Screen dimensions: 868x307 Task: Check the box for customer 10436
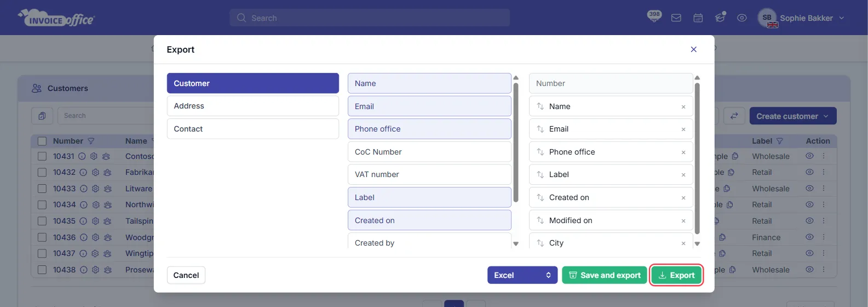click(x=42, y=237)
